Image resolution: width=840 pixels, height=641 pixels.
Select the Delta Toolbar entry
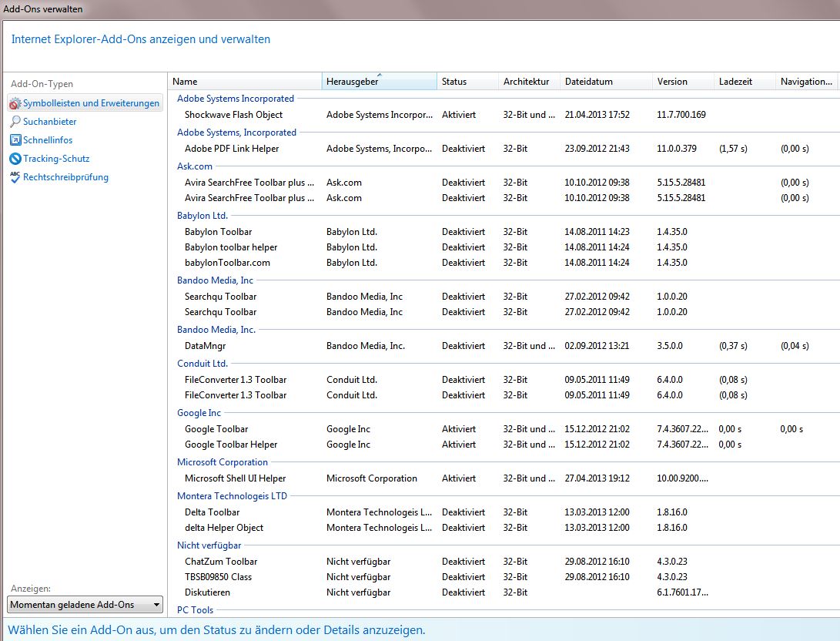pos(504,512)
